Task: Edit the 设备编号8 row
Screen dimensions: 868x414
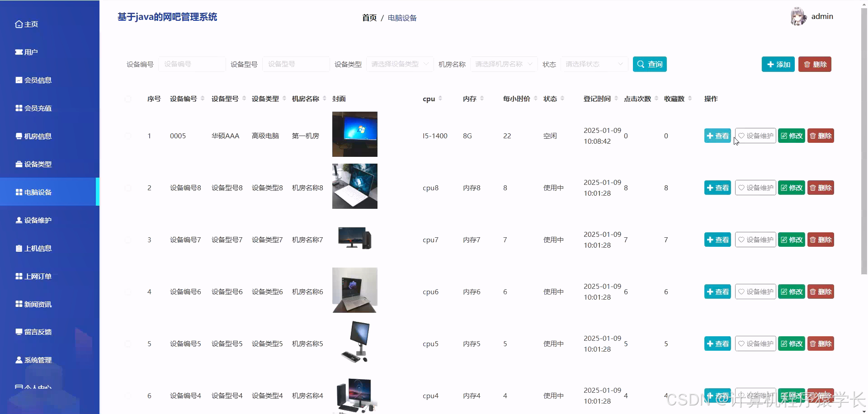Action: click(x=792, y=188)
